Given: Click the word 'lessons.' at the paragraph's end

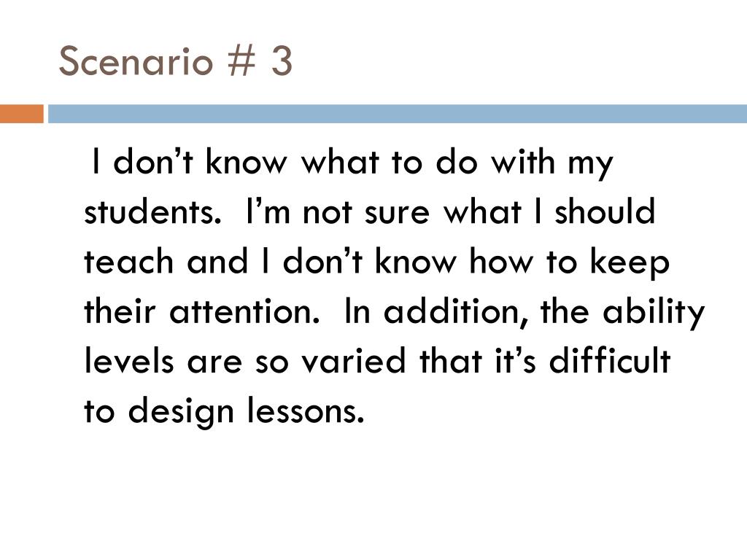Looking at the screenshot, I should click(x=306, y=411).
